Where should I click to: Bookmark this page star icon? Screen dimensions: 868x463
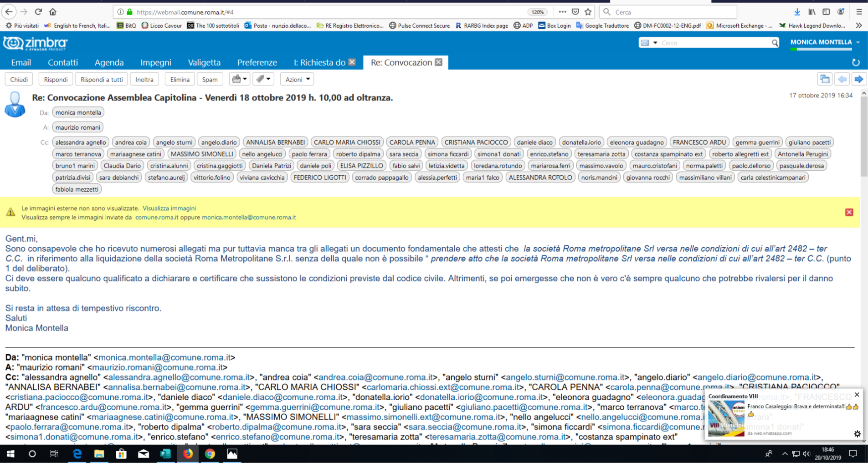click(x=588, y=12)
